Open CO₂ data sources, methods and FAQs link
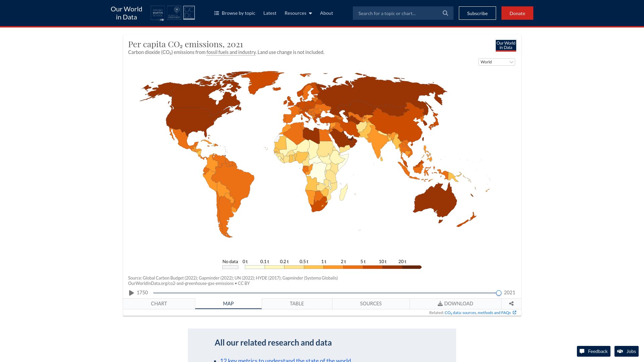Screen dimensions: 644x362 tap(480, 313)
